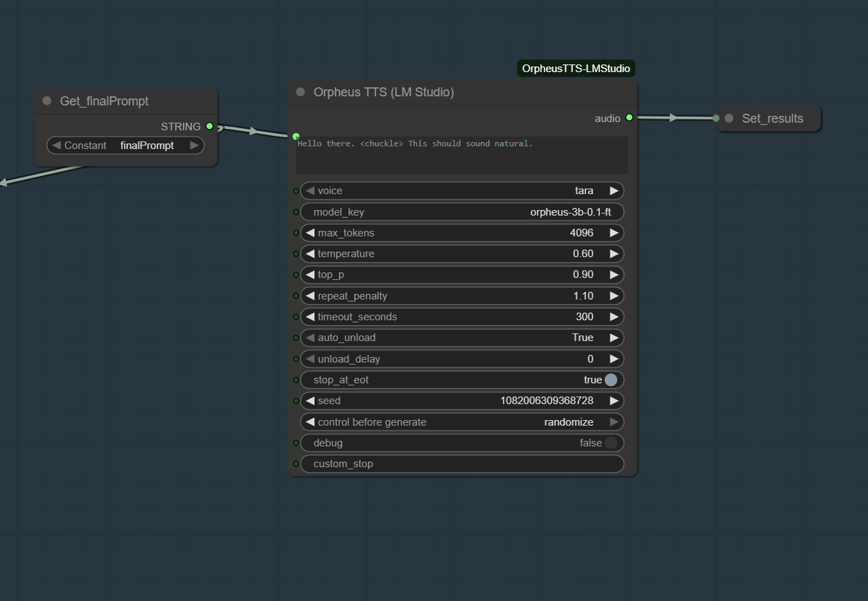Image resolution: width=868 pixels, height=601 pixels.
Task: Collapse the Orpheus TTS node using its title dot
Action: point(300,92)
